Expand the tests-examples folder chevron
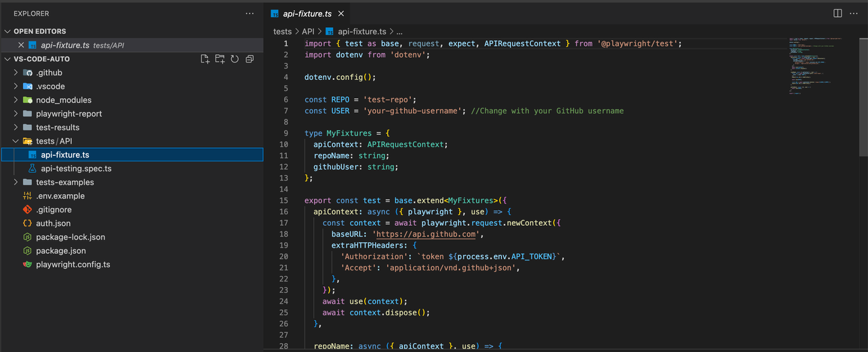Viewport: 868px width, 352px height. [16, 182]
